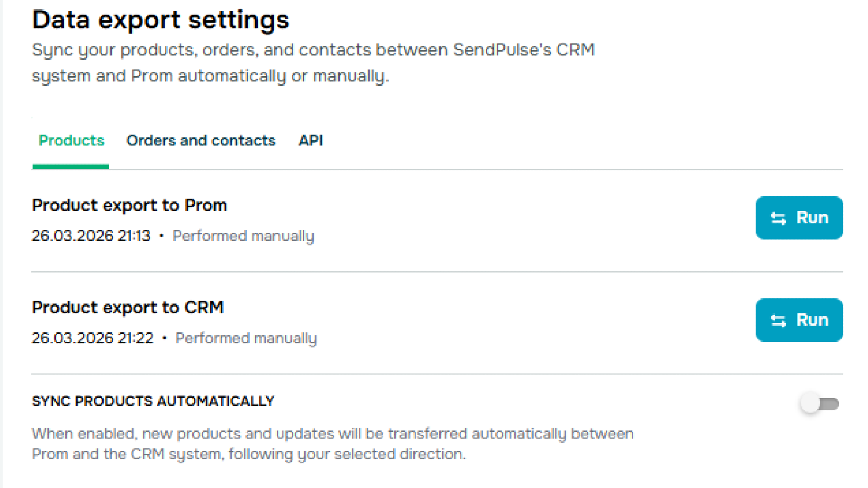
Task: Switch to the Products tab
Action: tap(71, 141)
